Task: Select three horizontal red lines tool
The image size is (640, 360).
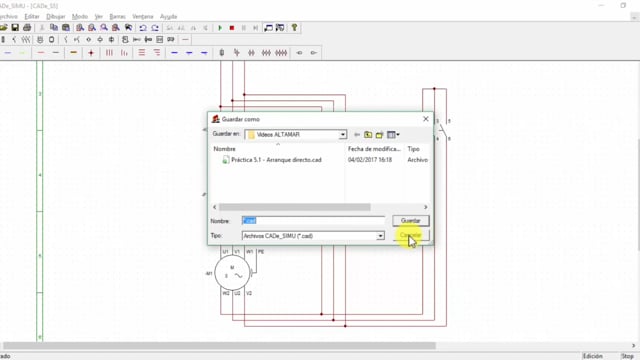Action: coord(142,53)
